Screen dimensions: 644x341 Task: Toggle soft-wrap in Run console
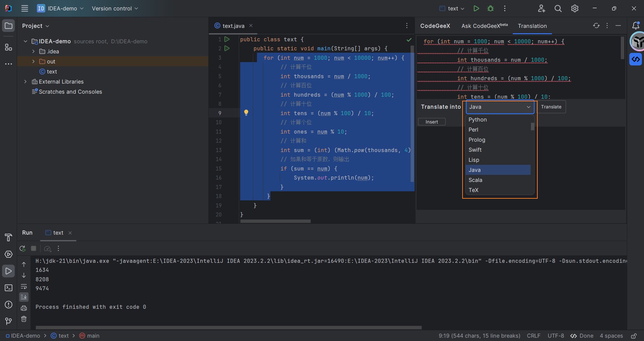pos(24,286)
